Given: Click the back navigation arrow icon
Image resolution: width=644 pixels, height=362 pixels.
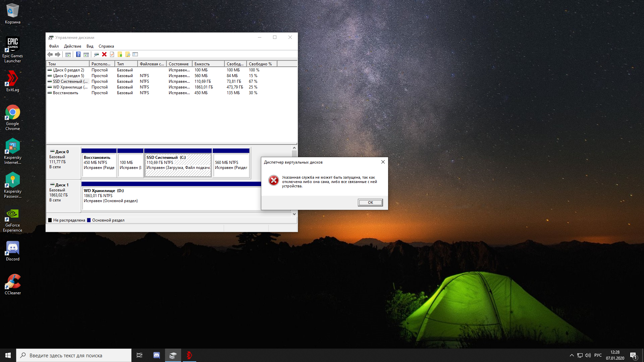Looking at the screenshot, I should point(50,54).
